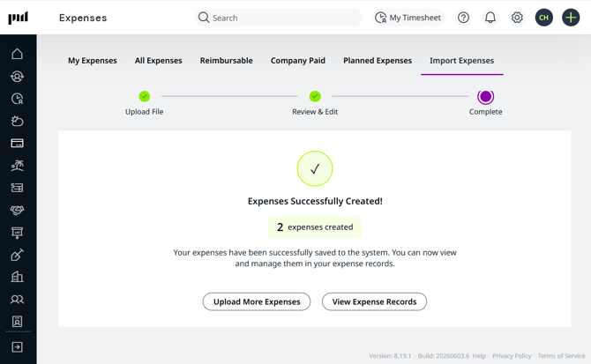Click the 'Version: 8.19.1' footer text

click(x=390, y=356)
